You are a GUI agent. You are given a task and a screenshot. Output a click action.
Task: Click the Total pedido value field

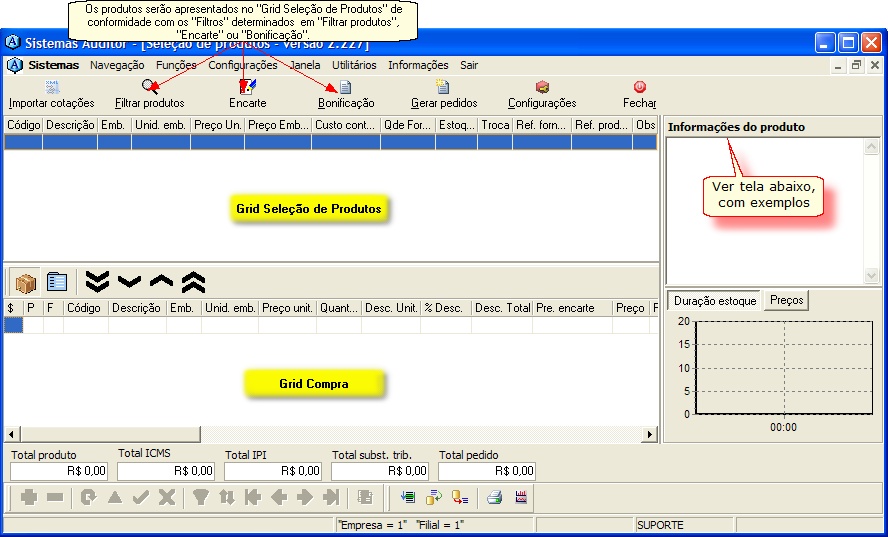click(487, 471)
